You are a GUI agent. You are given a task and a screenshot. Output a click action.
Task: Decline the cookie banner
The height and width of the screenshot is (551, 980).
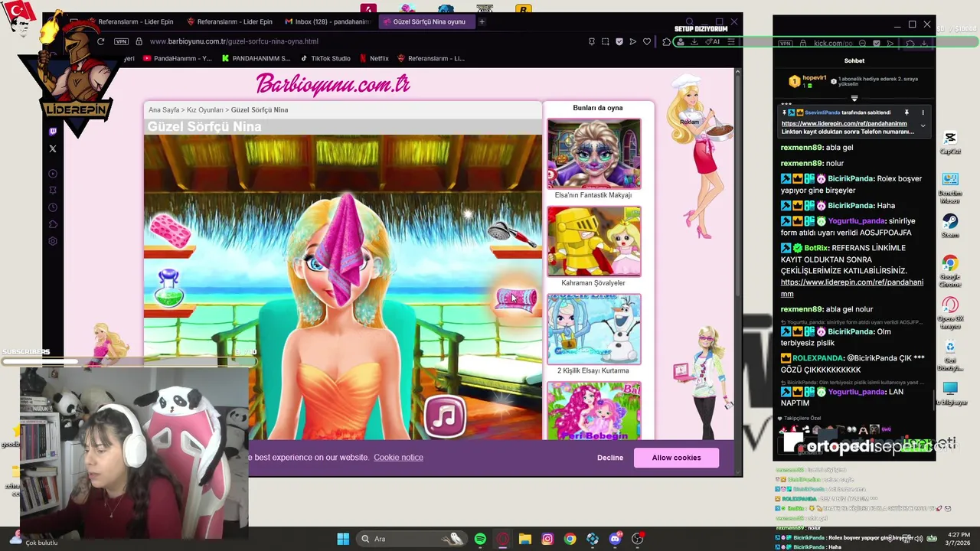tap(610, 458)
